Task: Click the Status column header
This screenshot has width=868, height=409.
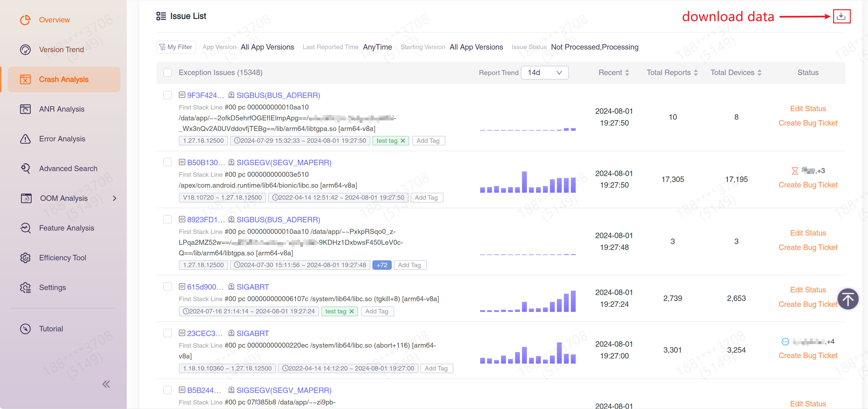Action: click(x=808, y=72)
